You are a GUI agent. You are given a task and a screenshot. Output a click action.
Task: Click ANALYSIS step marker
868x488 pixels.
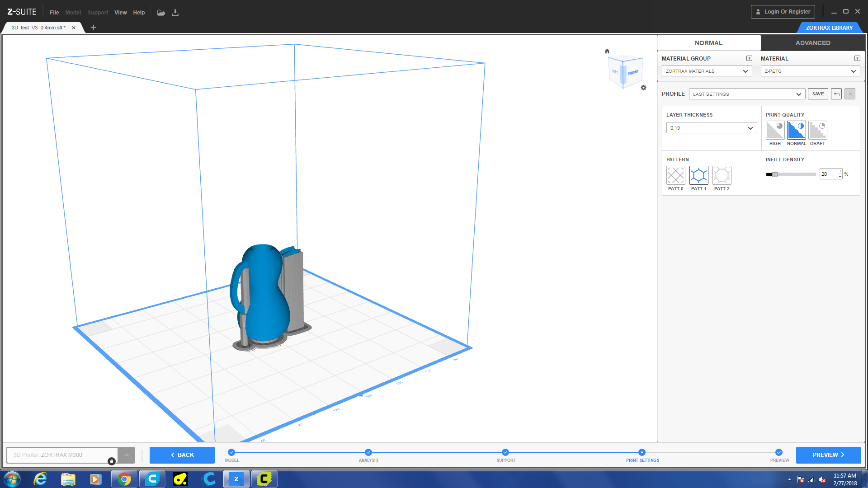(368, 452)
